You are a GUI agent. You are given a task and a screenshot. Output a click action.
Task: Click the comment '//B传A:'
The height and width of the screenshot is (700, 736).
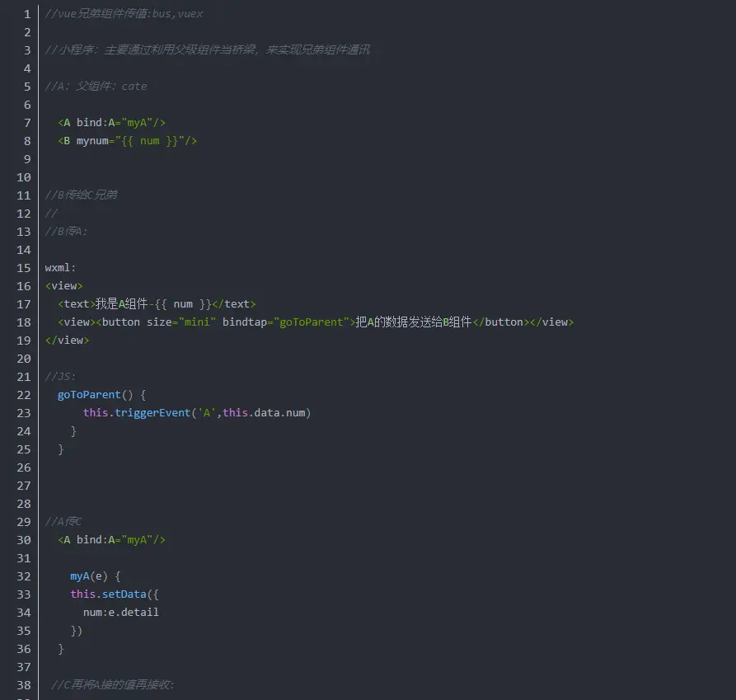click(66, 232)
